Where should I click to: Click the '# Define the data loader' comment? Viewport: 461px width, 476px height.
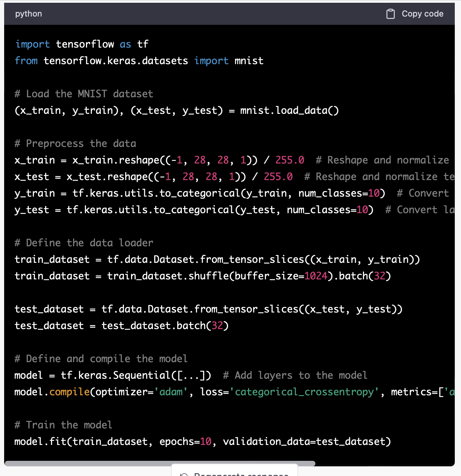point(84,243)
